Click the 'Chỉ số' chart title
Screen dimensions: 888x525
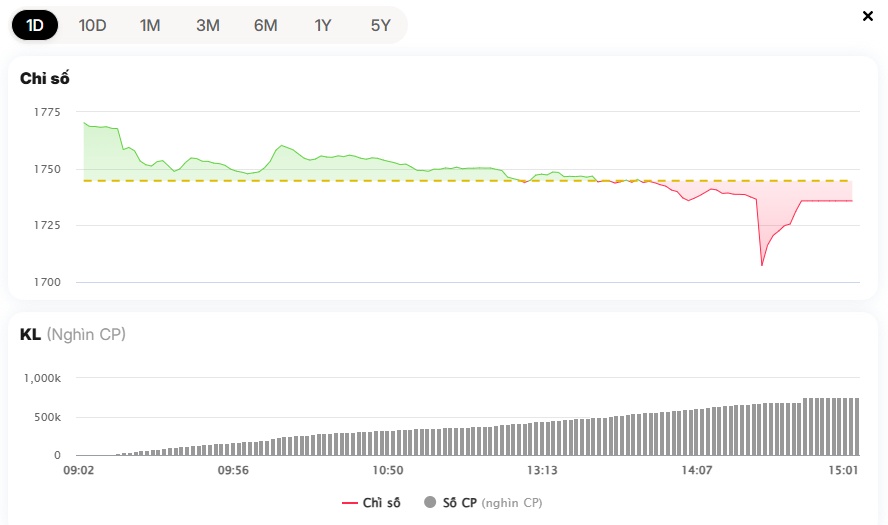45,78
